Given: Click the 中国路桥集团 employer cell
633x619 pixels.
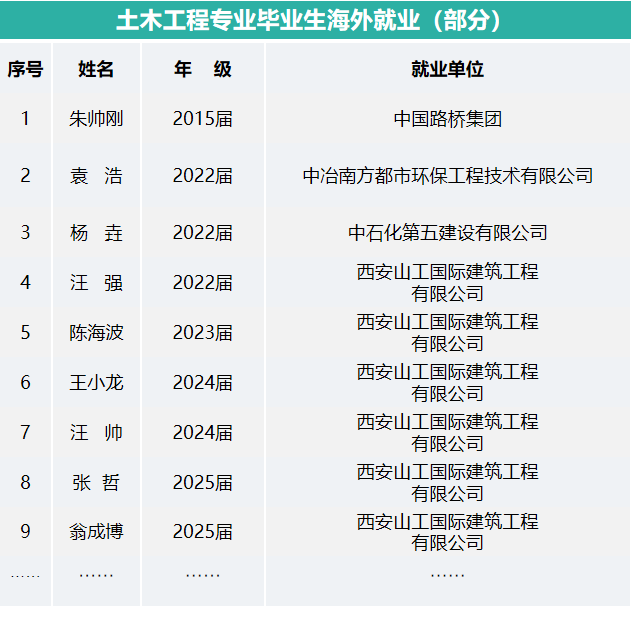Looking at the screenshot, I should 447,119.
